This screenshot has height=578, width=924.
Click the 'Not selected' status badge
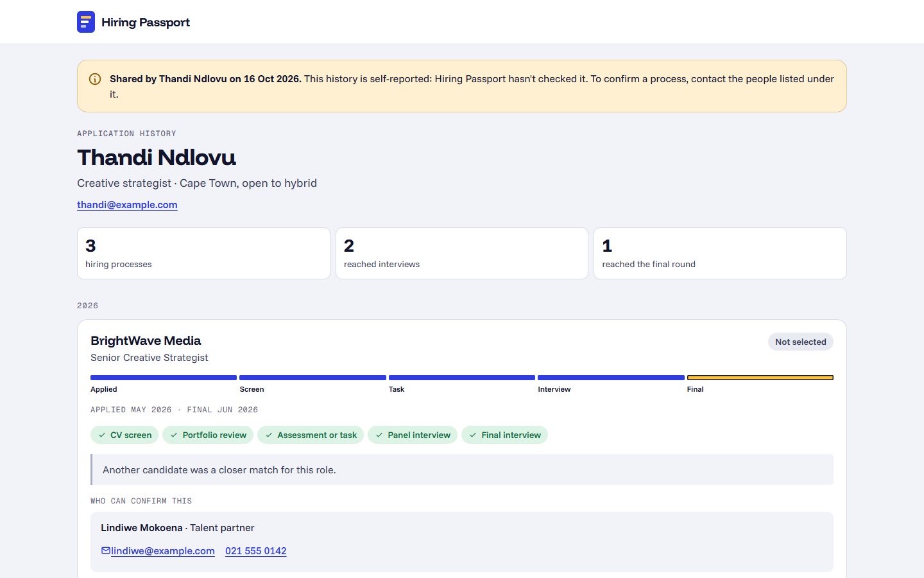tap(801, 342)
